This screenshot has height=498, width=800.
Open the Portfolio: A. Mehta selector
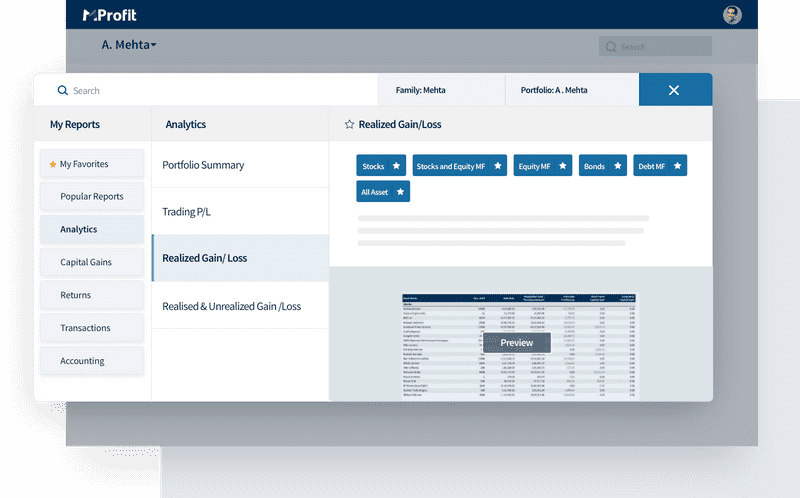pos(571,90)
